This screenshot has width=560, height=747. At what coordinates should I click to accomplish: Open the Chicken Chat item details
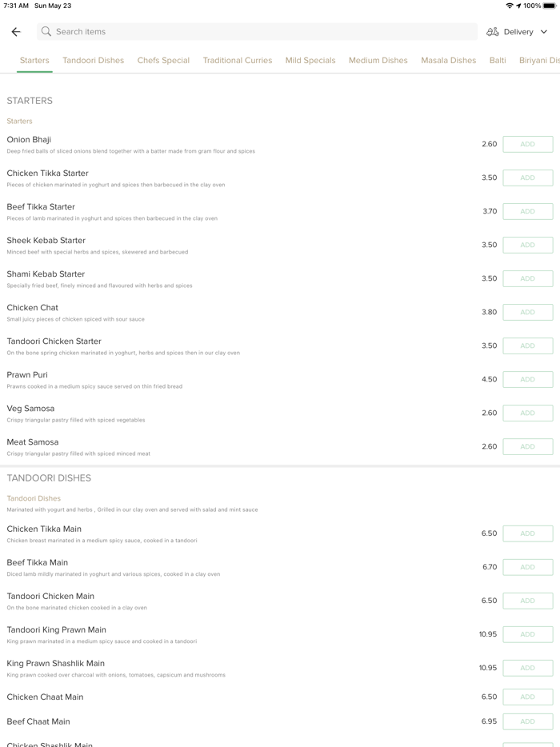pyautogui.click(x=33, y=308)
